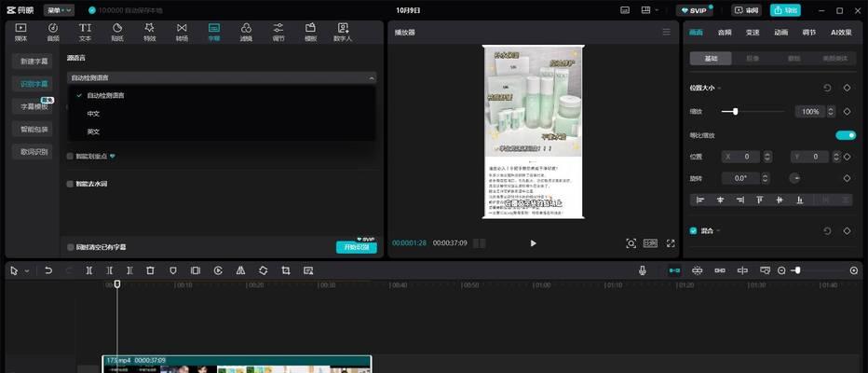Click the fullscreen preview icon in player
Screen dimensions: 868x373
671,243
